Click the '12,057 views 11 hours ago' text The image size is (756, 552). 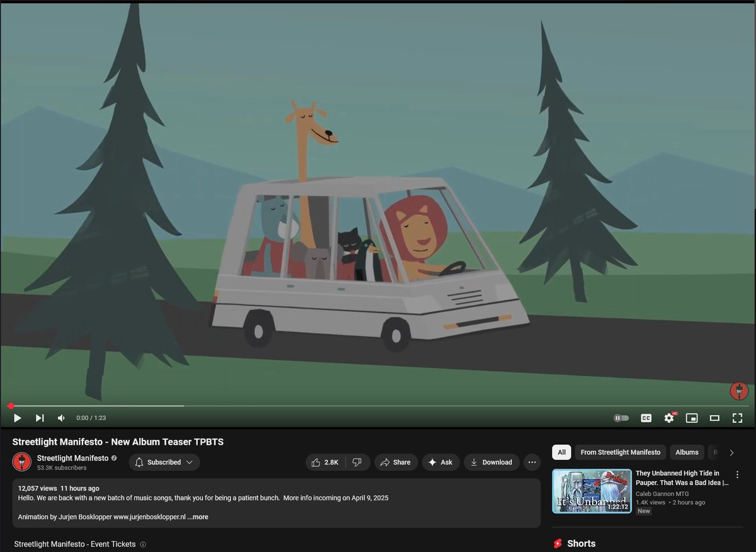click(59, 488)
